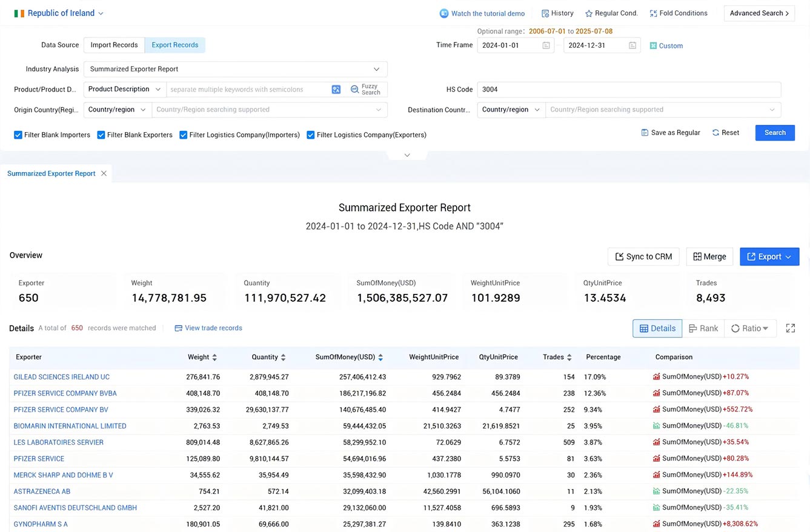Image resolution: width=810 pixels, height=532 pixels.
Task: Sort by Quantity column arrows
Action: pyautogui.click(x=284, y=357)
